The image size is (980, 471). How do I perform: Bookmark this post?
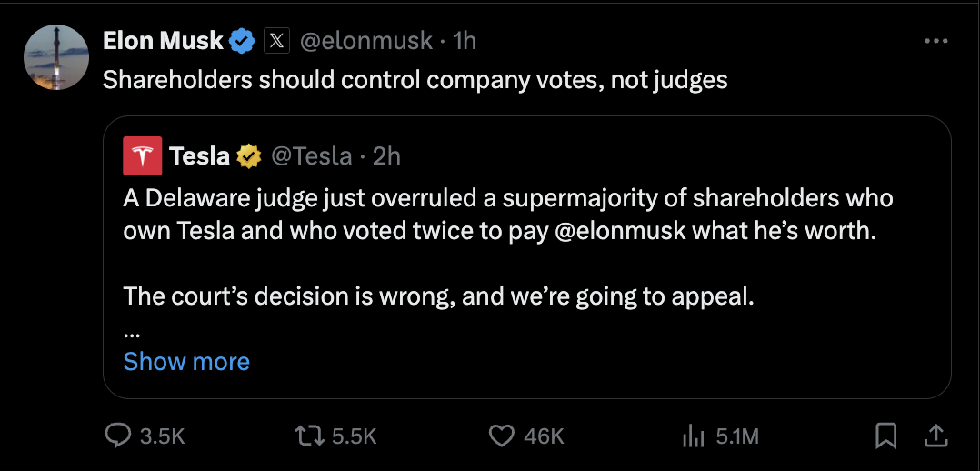click(885, 436)
